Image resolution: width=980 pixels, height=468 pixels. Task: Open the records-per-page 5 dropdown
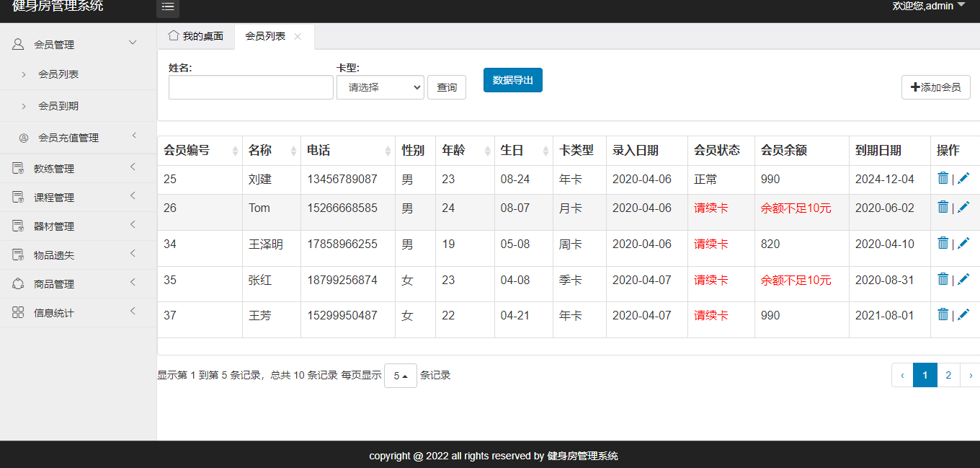(x=401, y=376)
